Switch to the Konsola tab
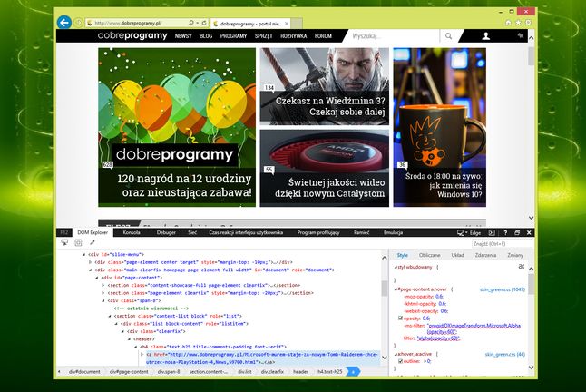Image resolution: width=586 pixels, height=392 pixels. pos(132,232)
